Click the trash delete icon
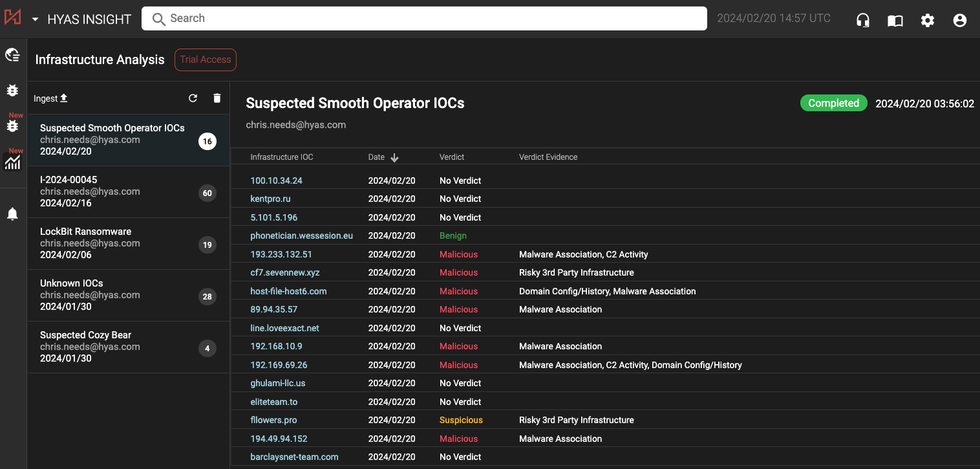980x469 pixels. (x=217, y=98)
